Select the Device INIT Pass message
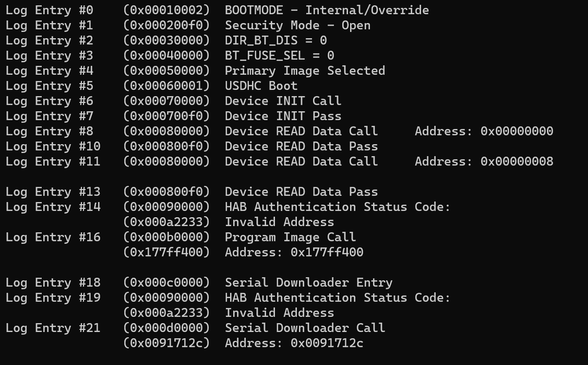The width and height of the screenshot is (588, 365). pyautogui.click(x=283, y=116)
